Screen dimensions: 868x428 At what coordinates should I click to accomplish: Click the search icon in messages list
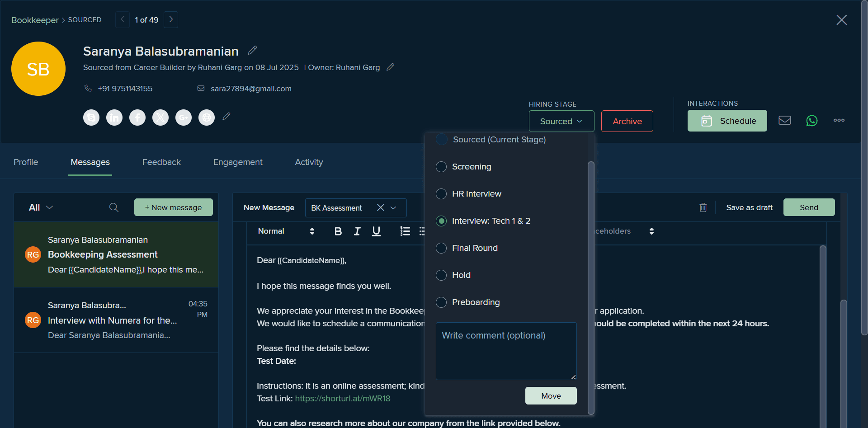[x=114, y=207]
